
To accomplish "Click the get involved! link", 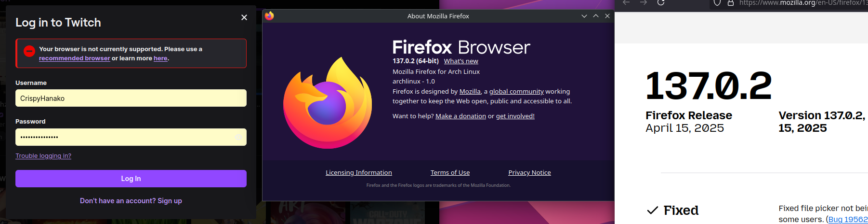I will 515,116.
